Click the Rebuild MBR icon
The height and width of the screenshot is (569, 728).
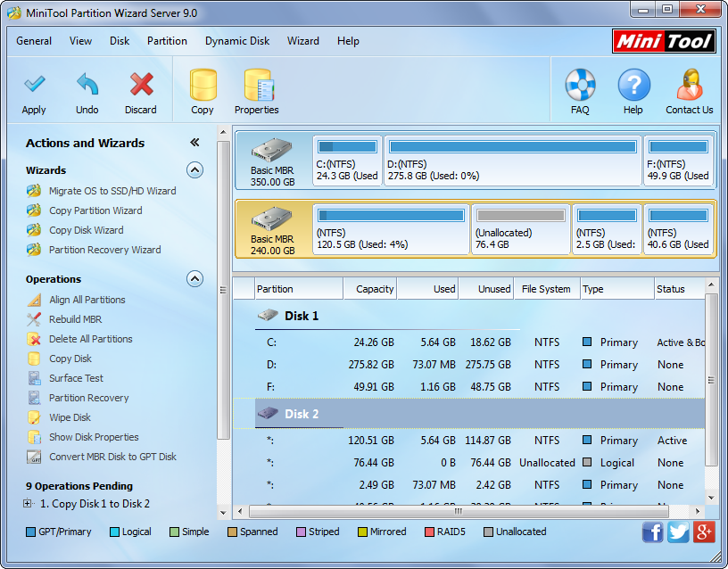click(x=34, y=319)
